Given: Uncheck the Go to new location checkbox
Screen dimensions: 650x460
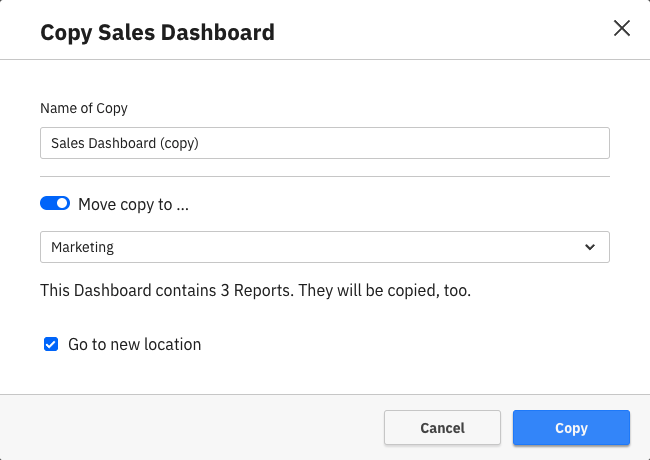Looking at the screenshot, I should click(x=51, y=344).
